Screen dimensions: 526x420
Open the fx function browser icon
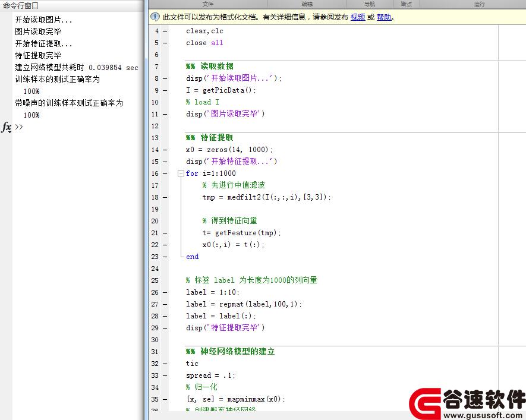[x=7, y=127]
